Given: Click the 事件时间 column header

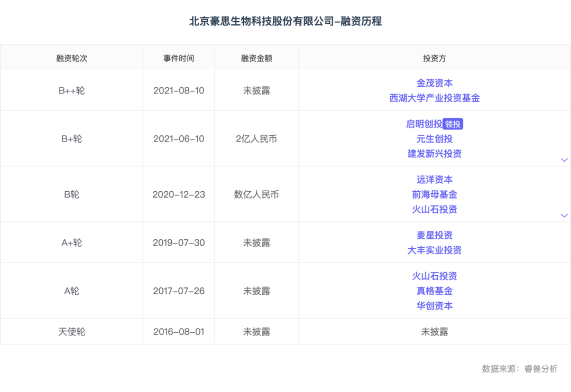Looking at the screenshot, I should pos(179,58).
